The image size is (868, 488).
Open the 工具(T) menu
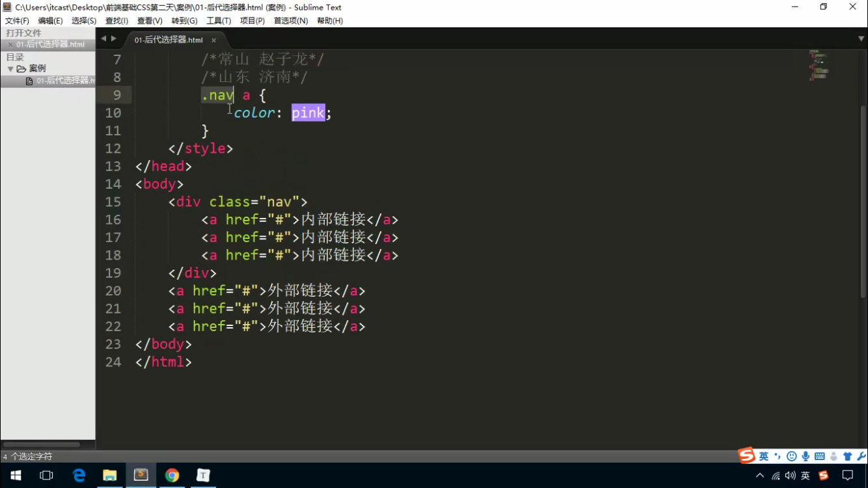click(x=219, y=21)
